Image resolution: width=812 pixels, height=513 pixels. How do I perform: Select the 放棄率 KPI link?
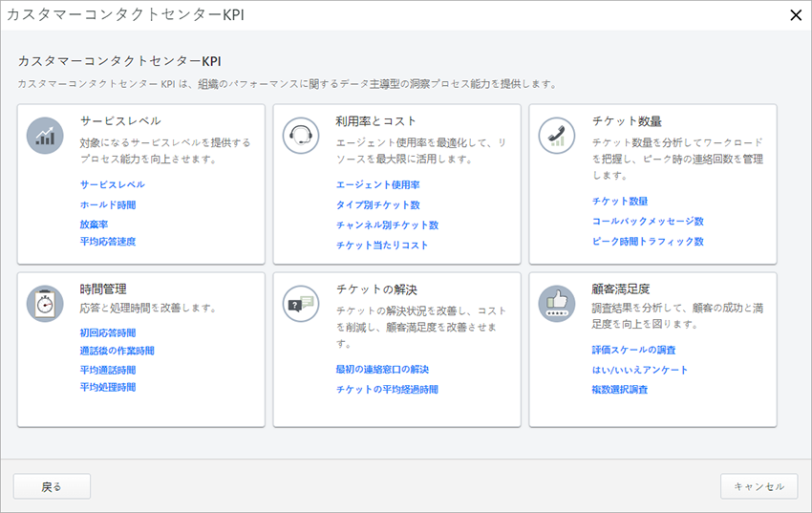[94, 224]
